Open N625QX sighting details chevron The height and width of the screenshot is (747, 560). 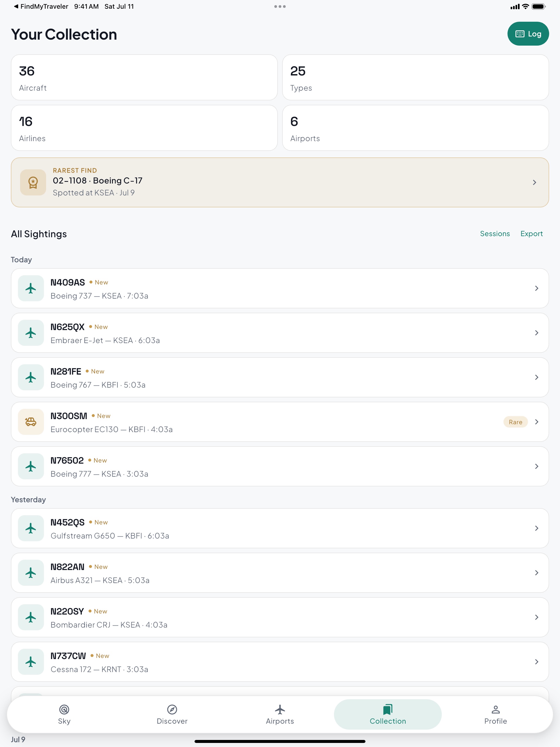536,333
